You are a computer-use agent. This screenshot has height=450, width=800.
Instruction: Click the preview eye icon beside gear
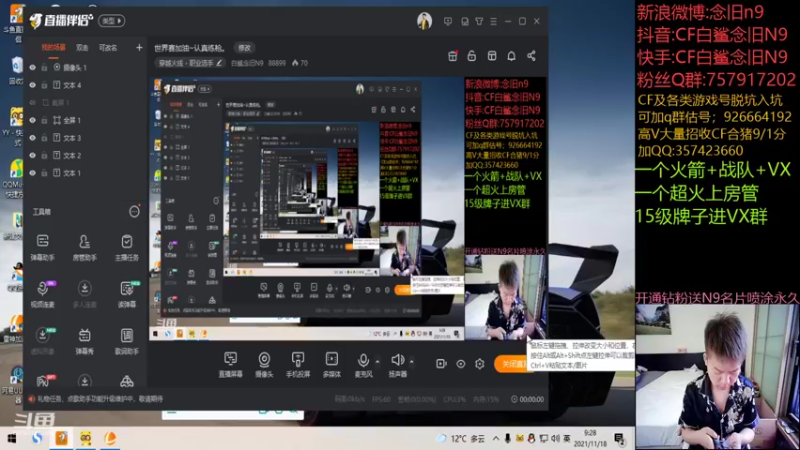click(x=461, y=364)
